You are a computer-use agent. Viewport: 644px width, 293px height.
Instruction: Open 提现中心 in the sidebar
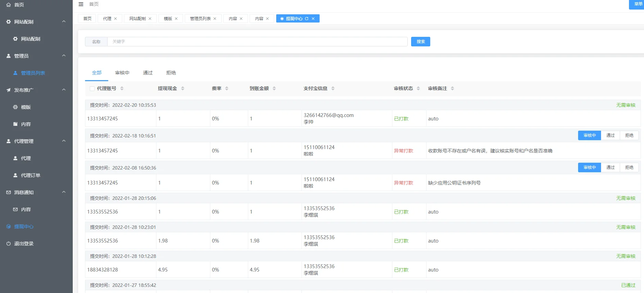(x=24, y=226)
